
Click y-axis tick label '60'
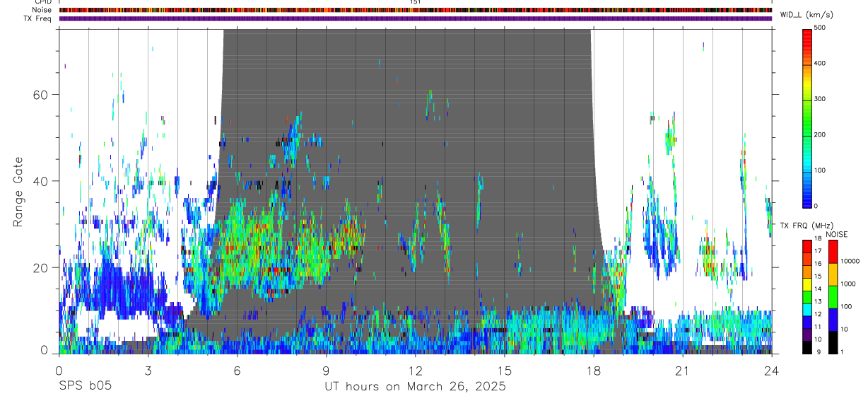[x=42, y=95]
